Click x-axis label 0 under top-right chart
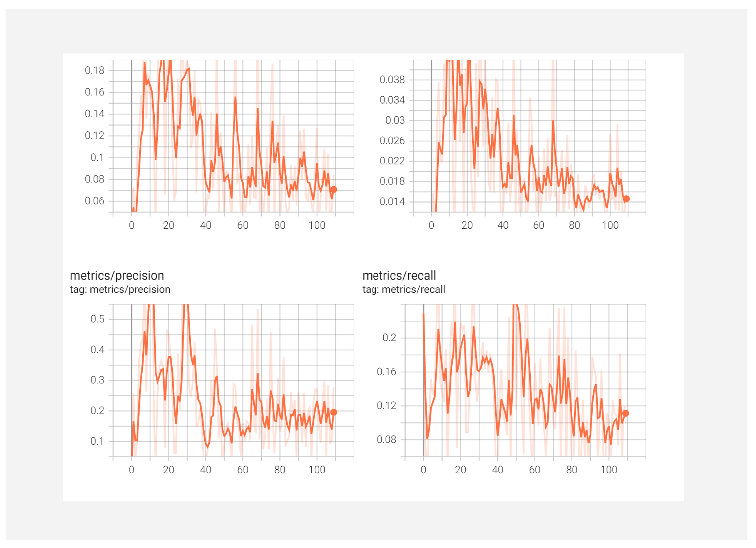Viewport: 756px width, 548px height. [x=431, y=225]
